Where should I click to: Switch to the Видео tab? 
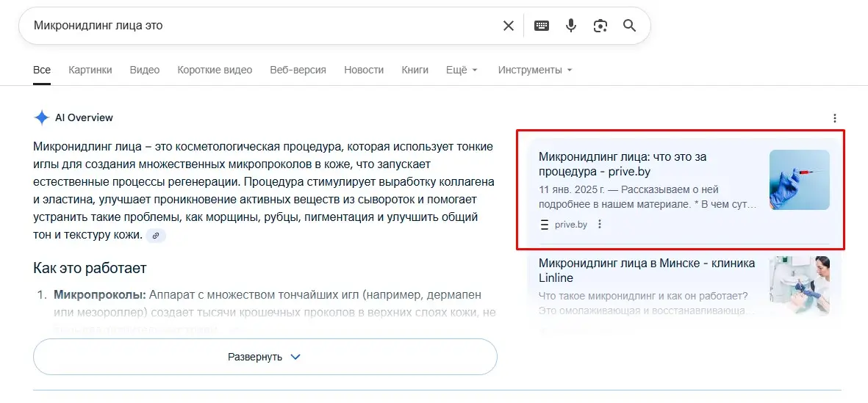tap(145, 70)
